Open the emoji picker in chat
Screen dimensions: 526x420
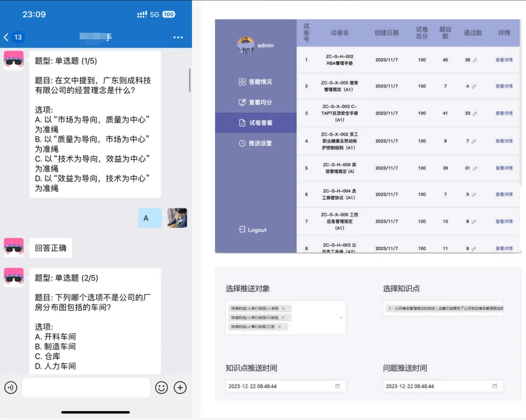click(x=161, y=387)
